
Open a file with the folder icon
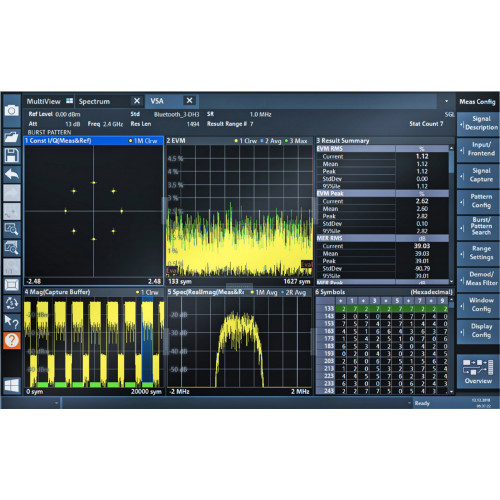click(x=12, y=137)
